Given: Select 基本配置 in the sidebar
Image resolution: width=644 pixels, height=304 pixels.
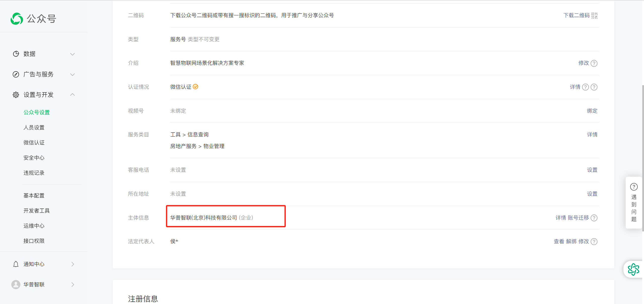Looking at the screenshot, I should (34, 196).
